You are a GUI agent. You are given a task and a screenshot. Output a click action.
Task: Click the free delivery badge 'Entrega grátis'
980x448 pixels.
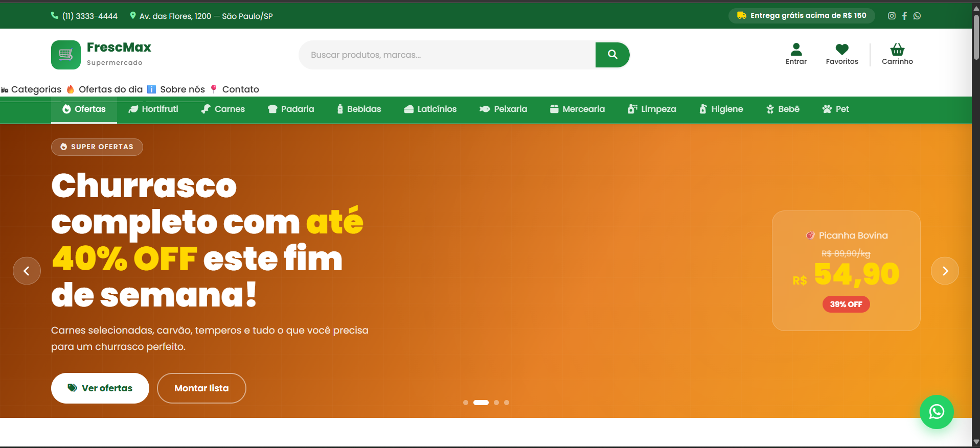click(802, 15)
